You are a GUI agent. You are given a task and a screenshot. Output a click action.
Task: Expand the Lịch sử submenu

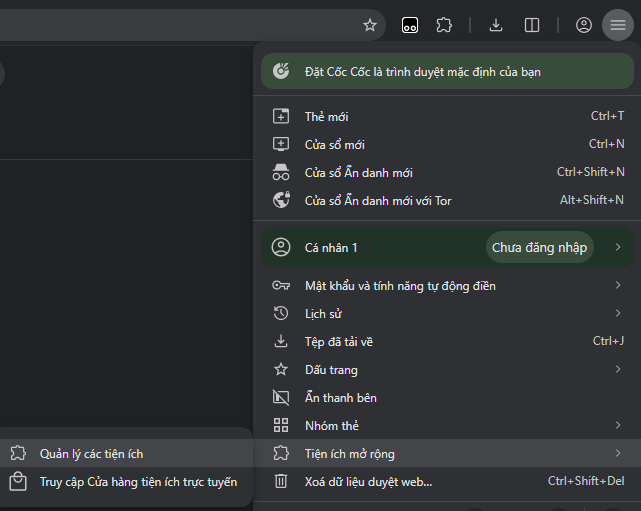pyautogui.click(x=618, y=314)
